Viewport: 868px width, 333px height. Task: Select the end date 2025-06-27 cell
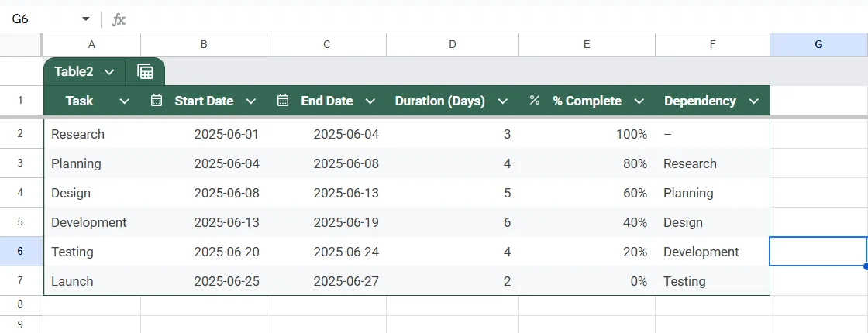coord(326,280)
